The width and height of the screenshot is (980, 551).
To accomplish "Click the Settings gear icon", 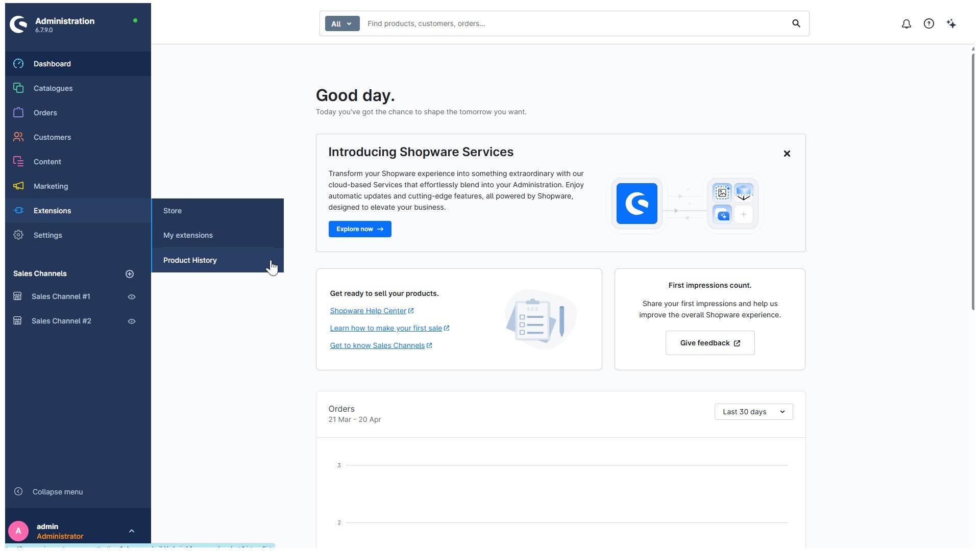I will (18, 235).
